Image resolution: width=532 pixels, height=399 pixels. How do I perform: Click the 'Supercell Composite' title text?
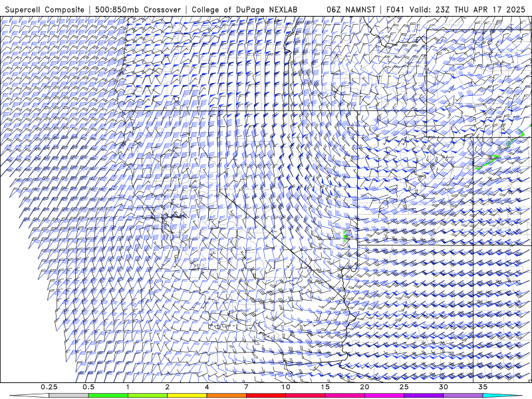pyautogui.click(x=45, y=10)
